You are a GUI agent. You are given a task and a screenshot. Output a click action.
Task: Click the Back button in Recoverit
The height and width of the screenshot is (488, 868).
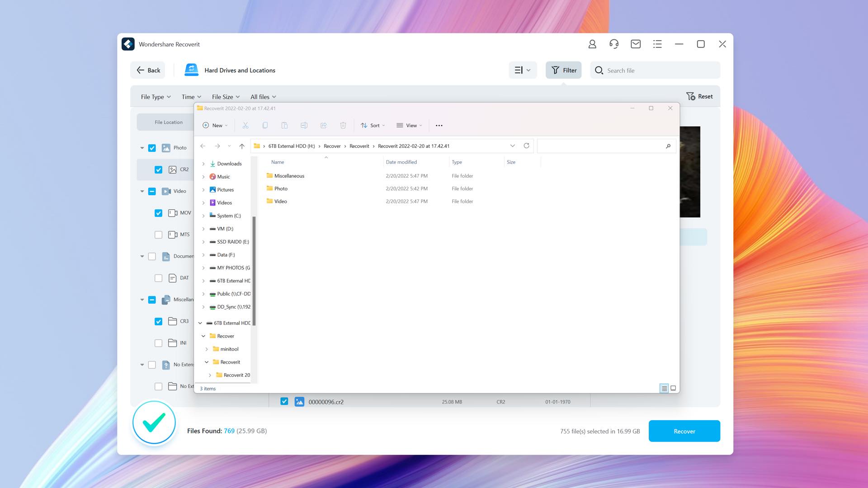148,70
